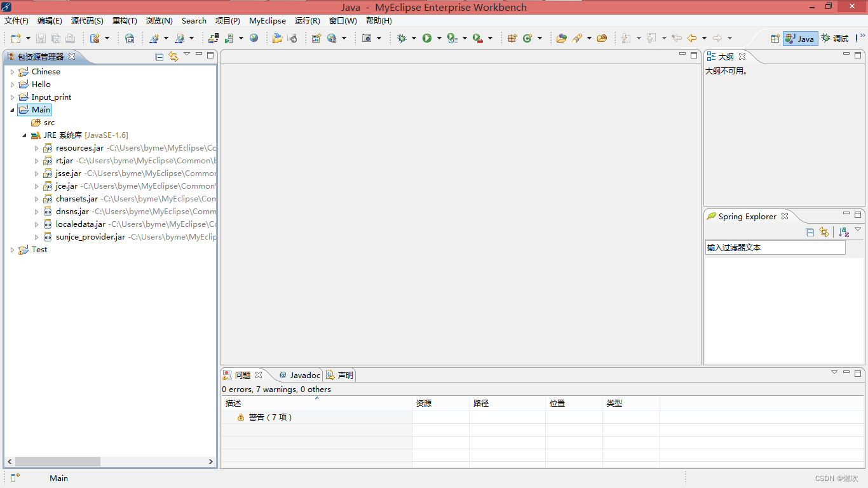Click the yellow Back navigation arrow
The width and height of the screenshot is (868, 488).
[x=692, y=38]
